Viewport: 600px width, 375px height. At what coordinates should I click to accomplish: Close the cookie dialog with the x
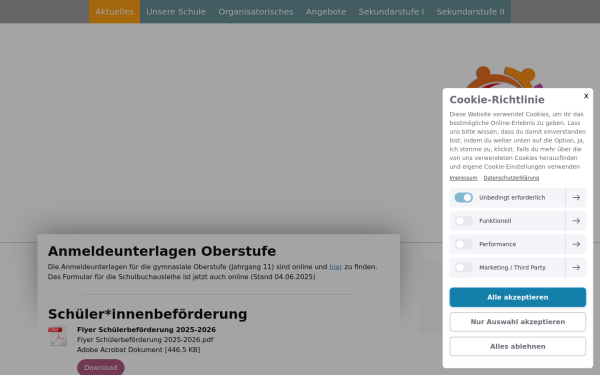586,96
